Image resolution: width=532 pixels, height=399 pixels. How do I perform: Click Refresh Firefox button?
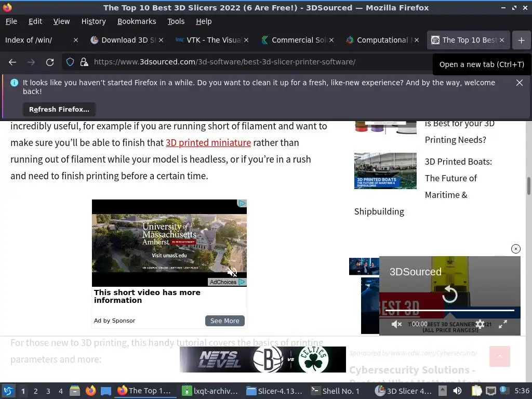pos(59,109)
